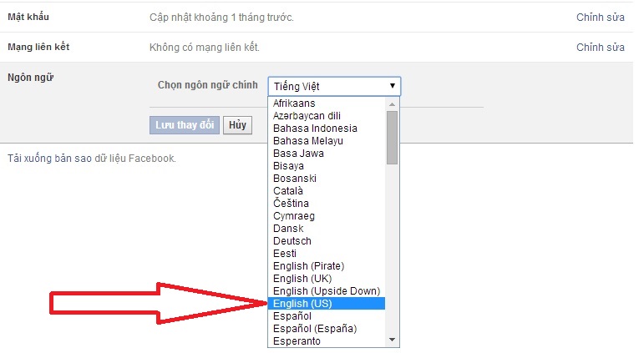This screenshot has height=353, width=644.
Task: Choose Čeština language entry
Action: [x=327, y=203]
